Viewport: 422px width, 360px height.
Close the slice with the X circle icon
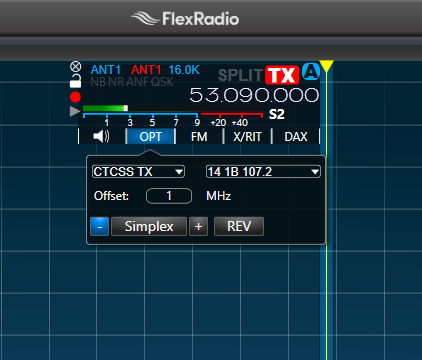point(76,67)
